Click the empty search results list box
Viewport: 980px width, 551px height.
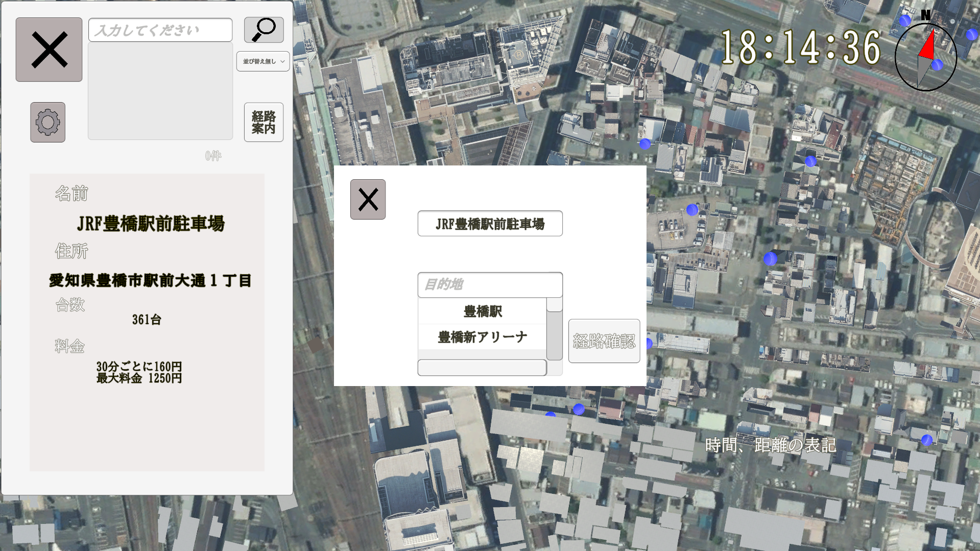pos(160,91)
